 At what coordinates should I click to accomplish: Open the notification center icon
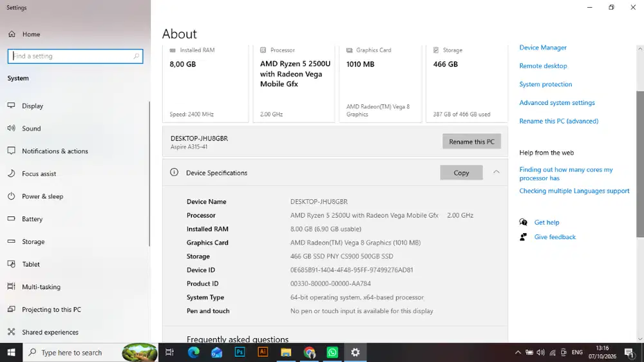[x=629, y=352]
